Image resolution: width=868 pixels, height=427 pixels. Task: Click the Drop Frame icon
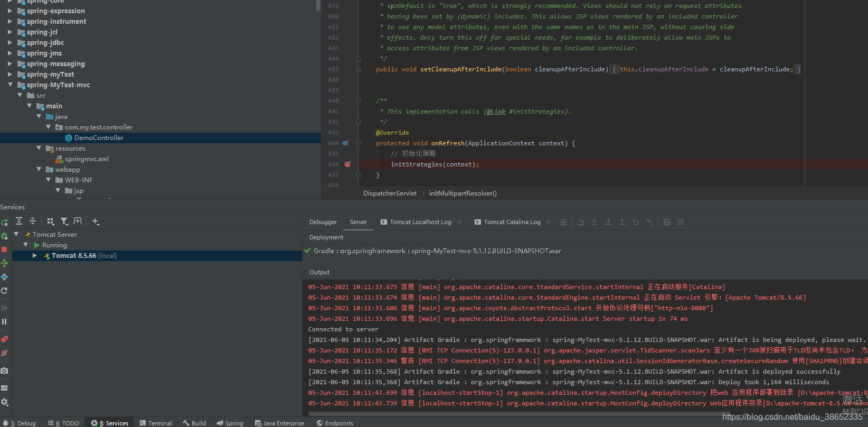pos(636,222)
